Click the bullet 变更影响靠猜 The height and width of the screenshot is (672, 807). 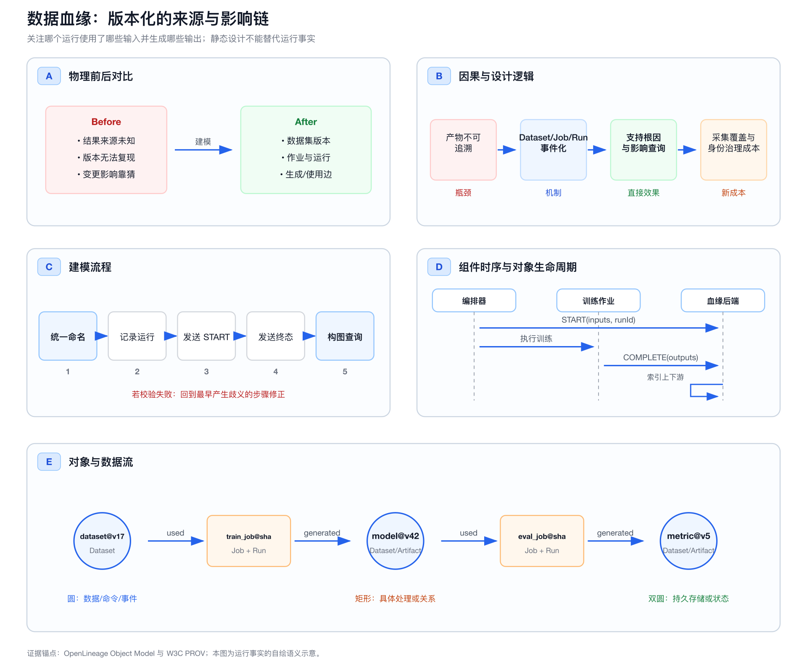point(106,174)
